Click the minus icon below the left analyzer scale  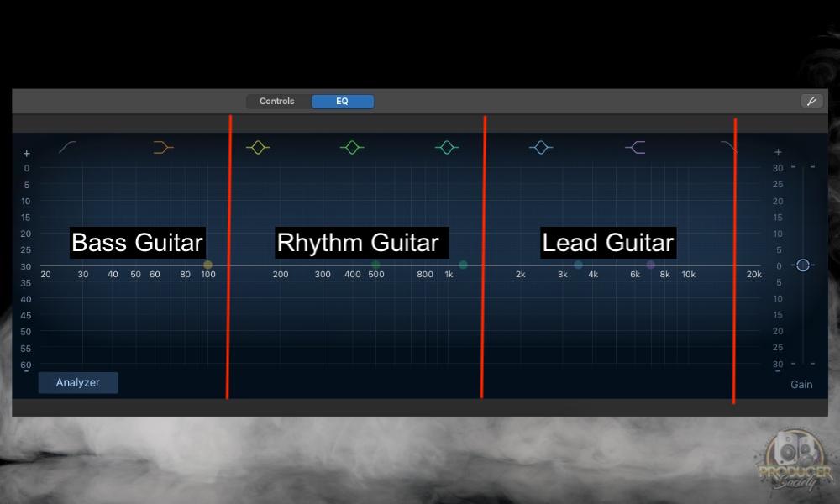tap(26, 371)
